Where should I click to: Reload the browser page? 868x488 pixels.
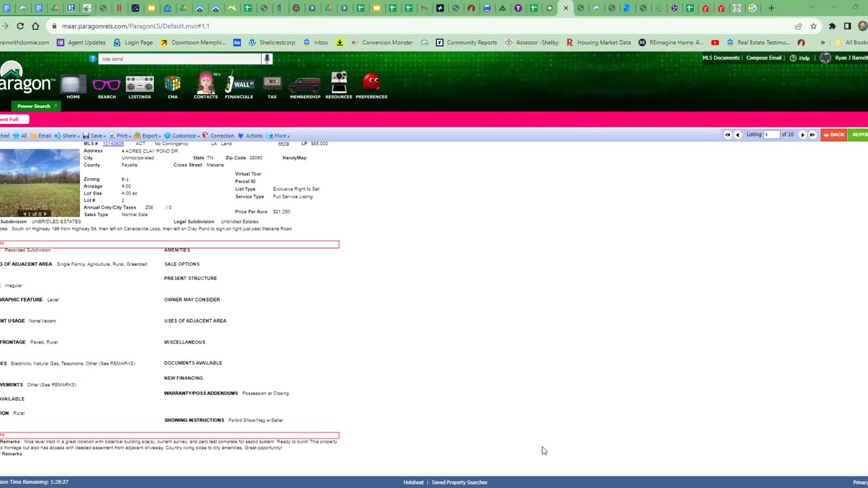[x=20, y=26]
